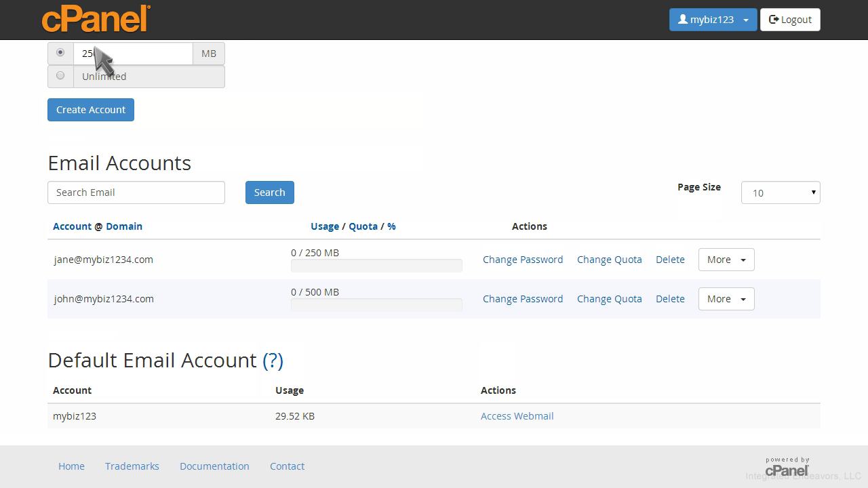
Task: Click john's 0 / 500 MB usage bar
Action: [376, 305]
